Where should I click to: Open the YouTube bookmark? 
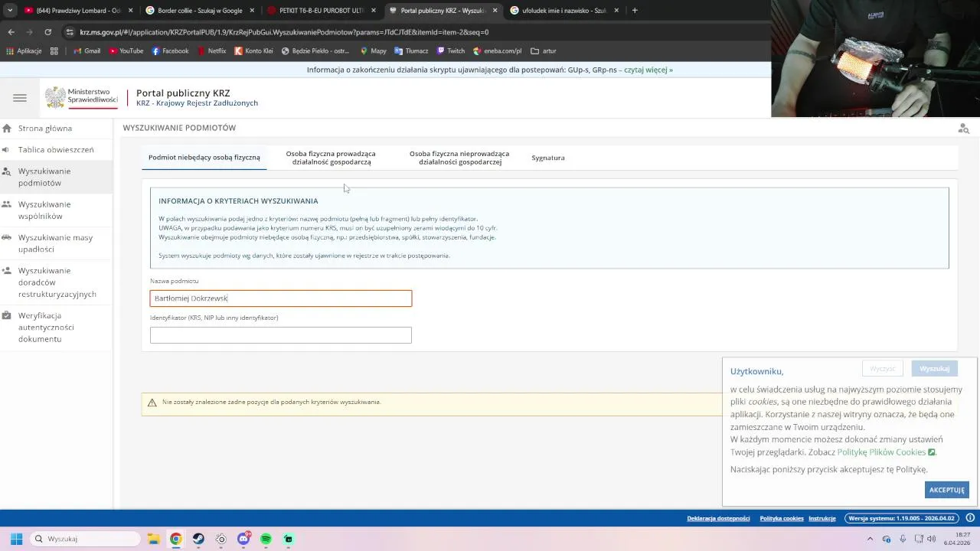[126, 51]
